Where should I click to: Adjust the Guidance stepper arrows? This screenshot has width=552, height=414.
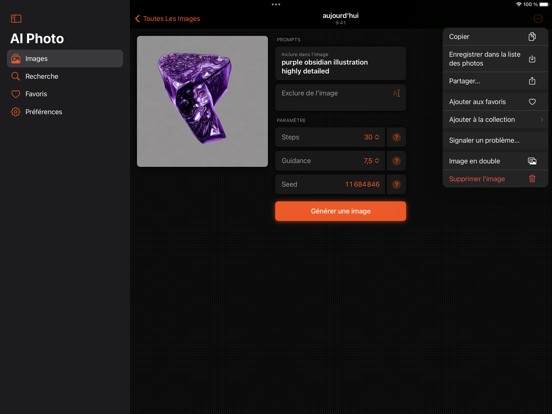[x=377, y=161]
